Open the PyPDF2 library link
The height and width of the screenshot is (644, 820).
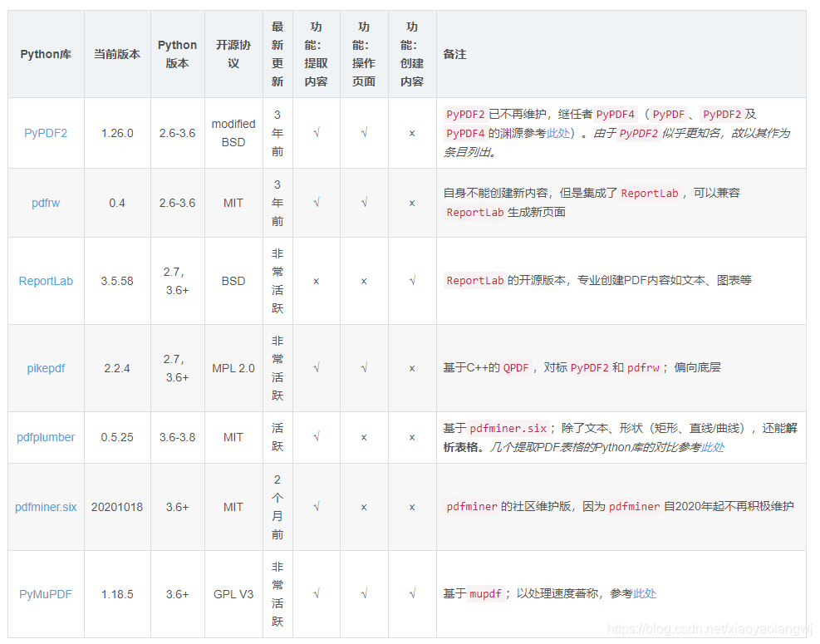pyautogui.click(x=46, y=134)
